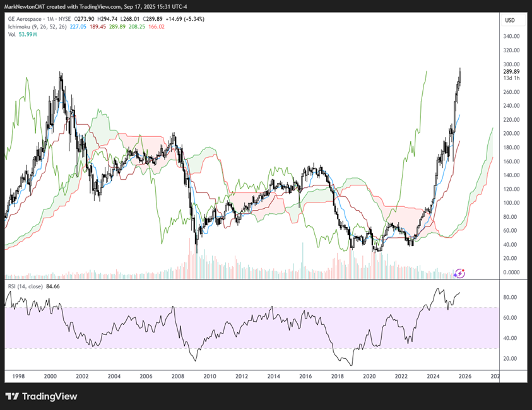Open the USD currency selector
Viewport: 532px width, 410px height.
click(510, 20)
